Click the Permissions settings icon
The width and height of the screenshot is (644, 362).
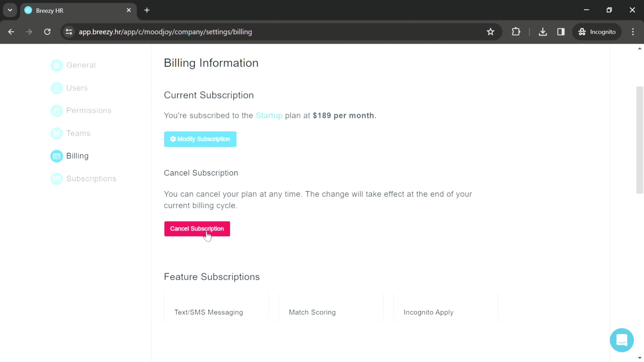pos(57,110)
